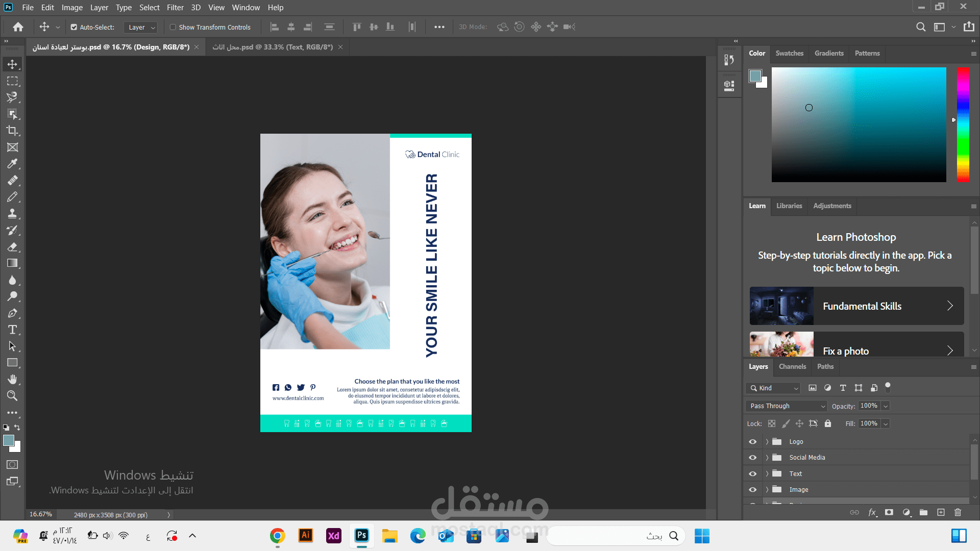Open the Image menu
This screenshot has width=980, height=551.
[72, 8]
